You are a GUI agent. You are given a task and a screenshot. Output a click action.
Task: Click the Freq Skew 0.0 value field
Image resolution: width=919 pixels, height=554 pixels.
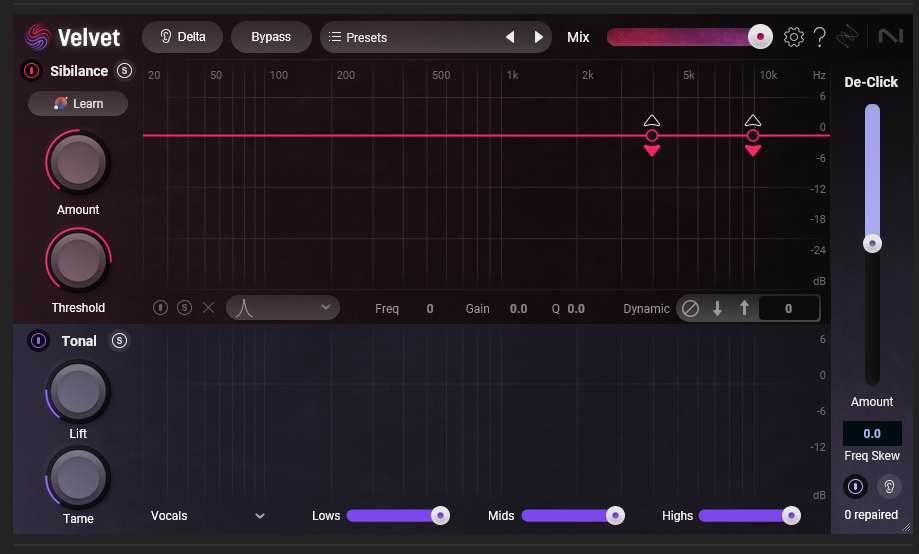click(872, 434)
